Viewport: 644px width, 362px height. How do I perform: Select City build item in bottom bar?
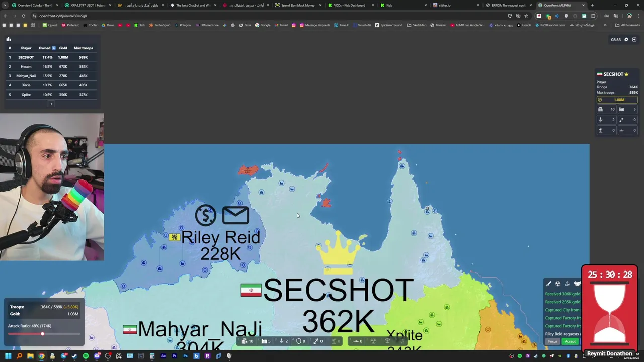[247, 341]
